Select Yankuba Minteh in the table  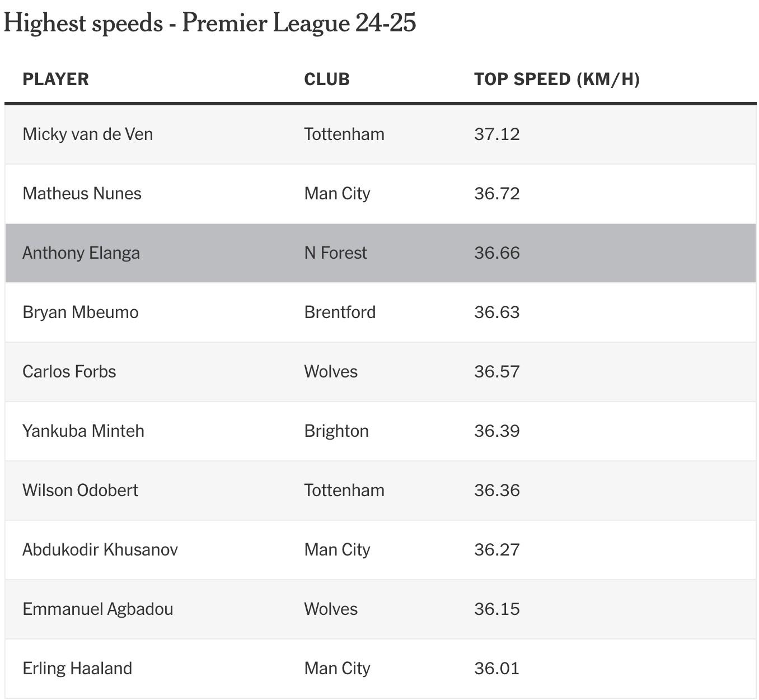pyautogui.click(x=83, y=431)
